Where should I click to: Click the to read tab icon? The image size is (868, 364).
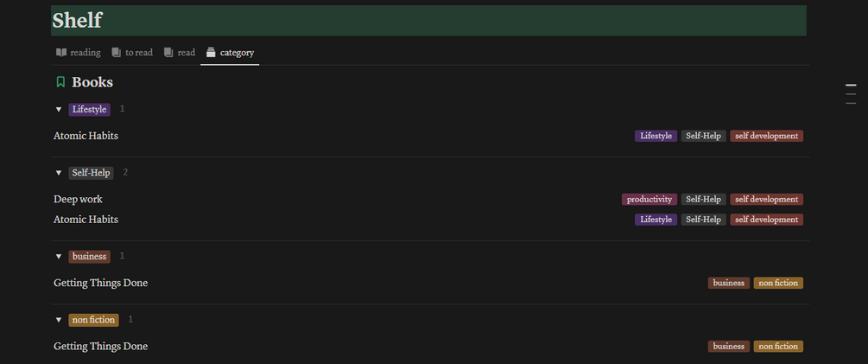click(x=117, y=53)
